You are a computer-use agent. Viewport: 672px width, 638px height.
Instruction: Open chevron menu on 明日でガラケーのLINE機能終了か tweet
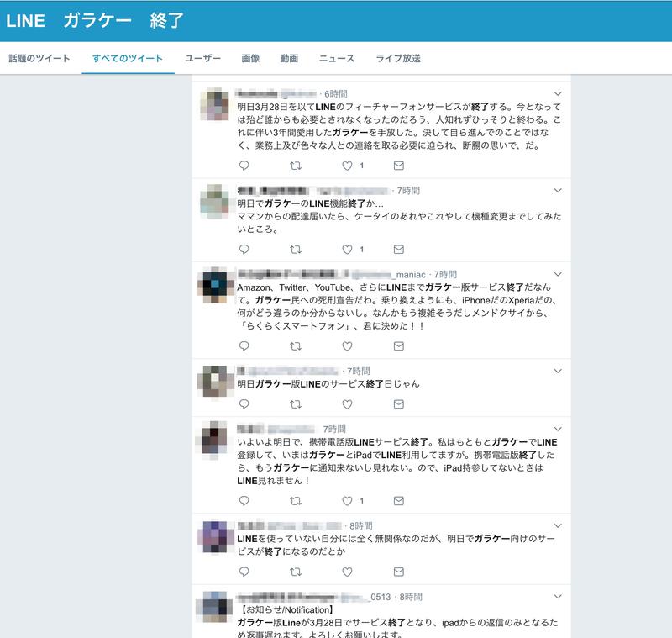(x=558, y=190)
